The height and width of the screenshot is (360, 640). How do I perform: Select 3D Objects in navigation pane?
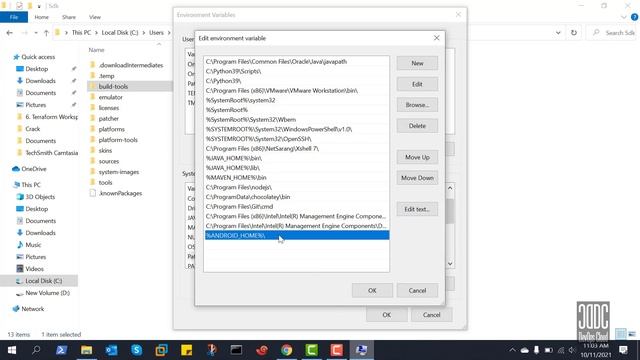click(40, 197)
